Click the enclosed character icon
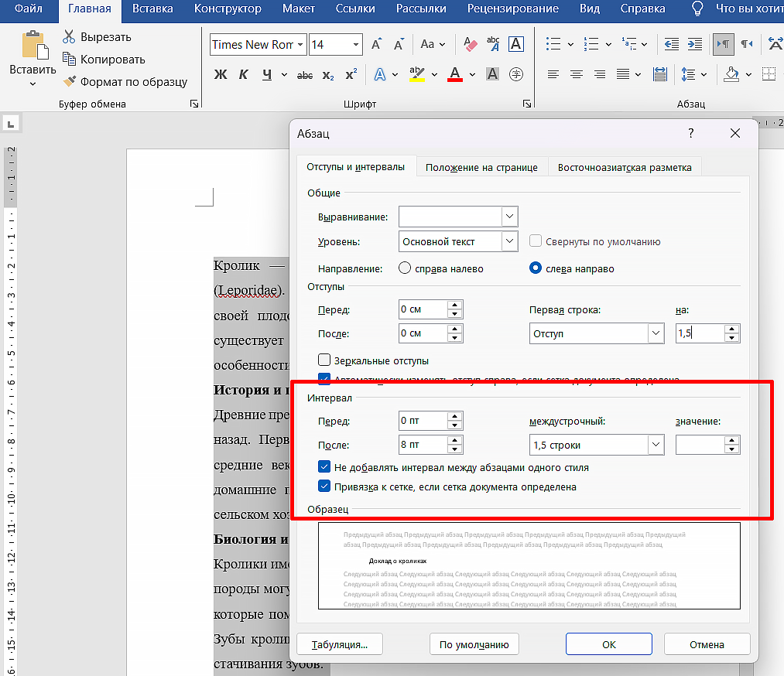 tap(516, 74)
